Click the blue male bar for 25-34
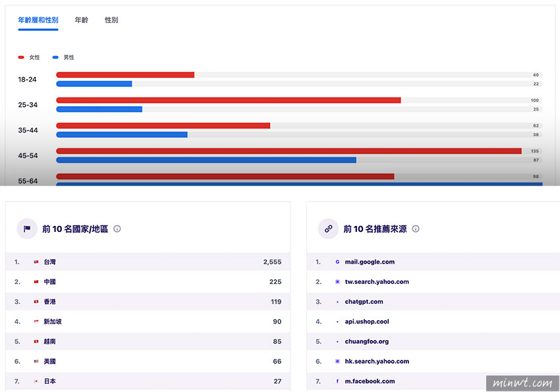Screen dimensions: 560x392 (99, 109)
